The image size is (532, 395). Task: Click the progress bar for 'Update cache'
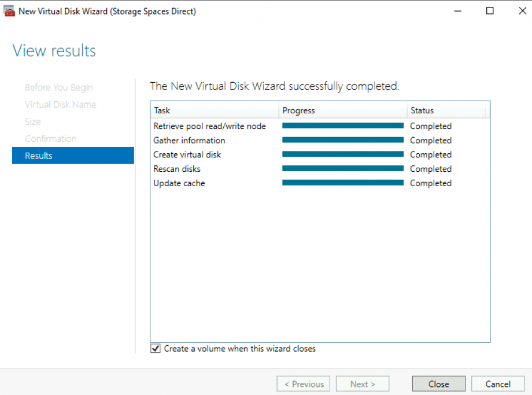342,183
